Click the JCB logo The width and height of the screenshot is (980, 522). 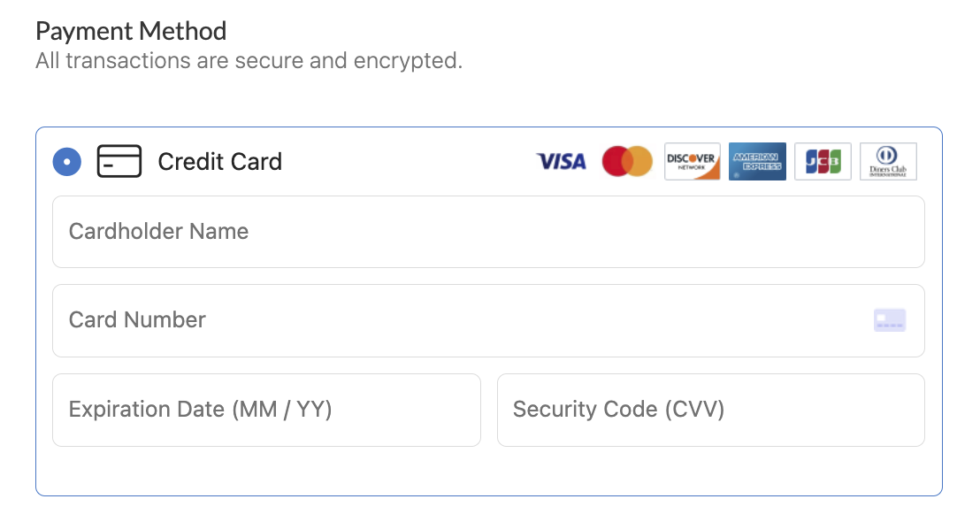[823, 161]
